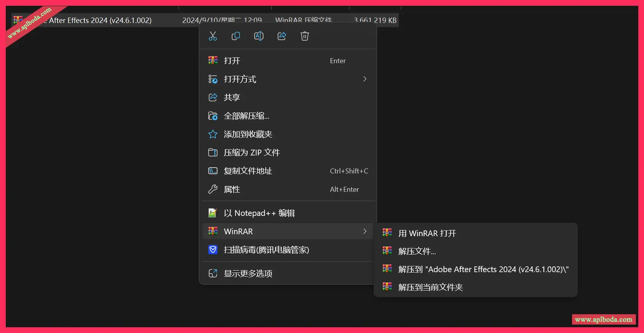The image size is (644, 333).
Task: Click the shield icon beside 扫描病毒
Action: [213, 250]
